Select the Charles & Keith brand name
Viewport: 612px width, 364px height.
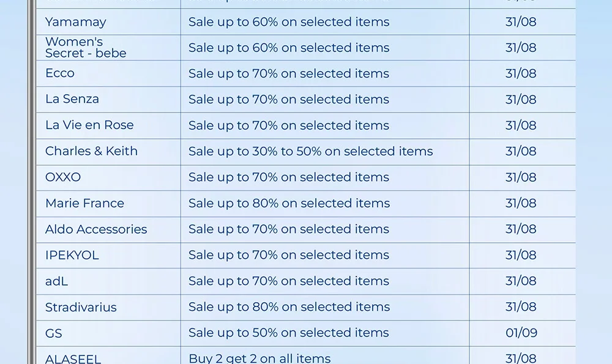(x=91, y=151)
